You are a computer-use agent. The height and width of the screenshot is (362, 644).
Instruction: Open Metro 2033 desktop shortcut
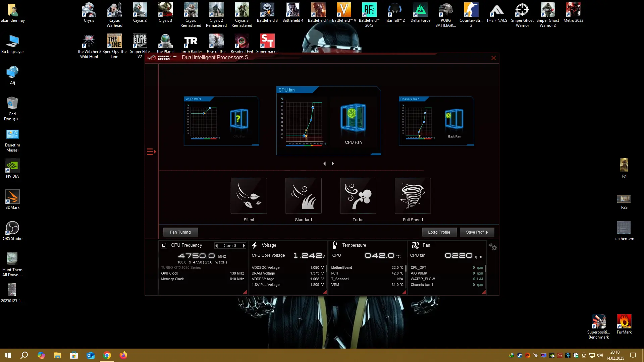click(x=573, y=13)
